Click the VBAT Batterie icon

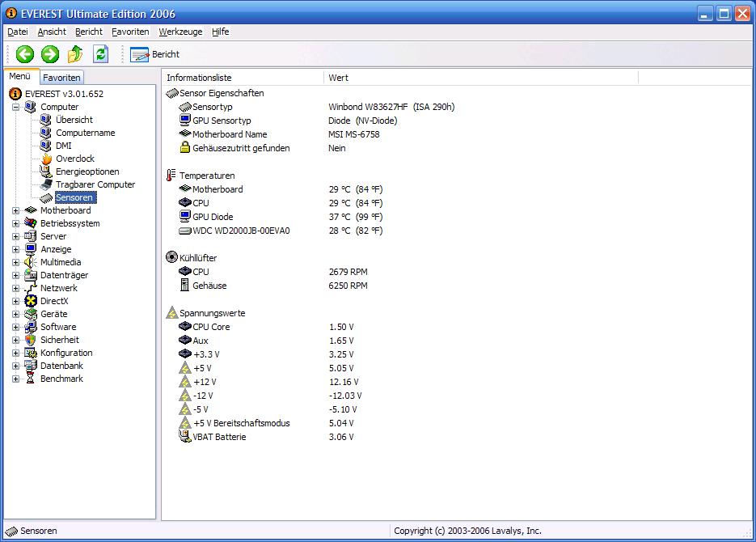click(x=184, y=436)
